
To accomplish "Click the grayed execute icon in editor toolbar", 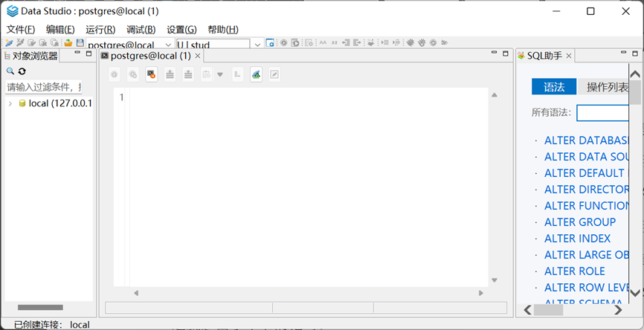I will 115,74.
